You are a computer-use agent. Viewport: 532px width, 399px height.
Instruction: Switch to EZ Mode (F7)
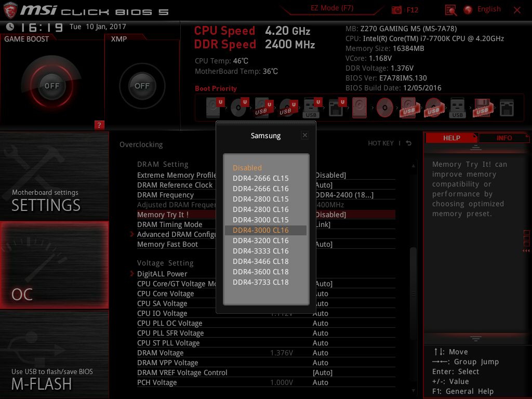tap(332, 8)
